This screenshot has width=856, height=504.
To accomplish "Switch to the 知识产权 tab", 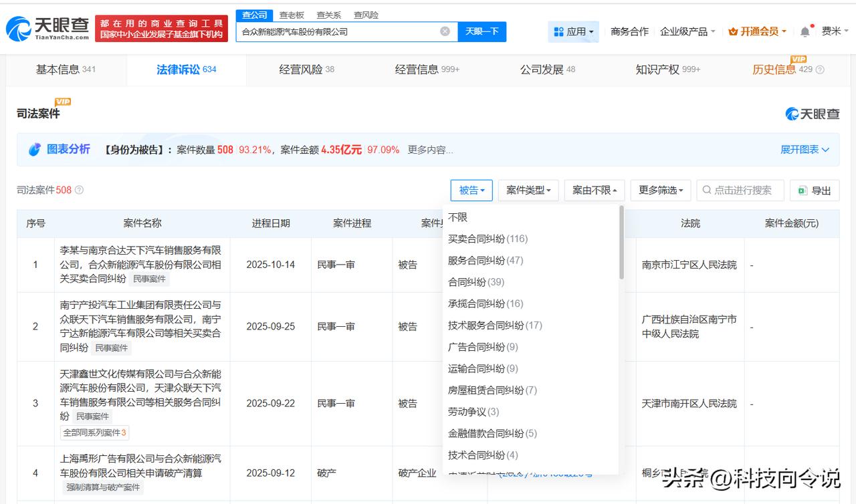I will 667,70.
